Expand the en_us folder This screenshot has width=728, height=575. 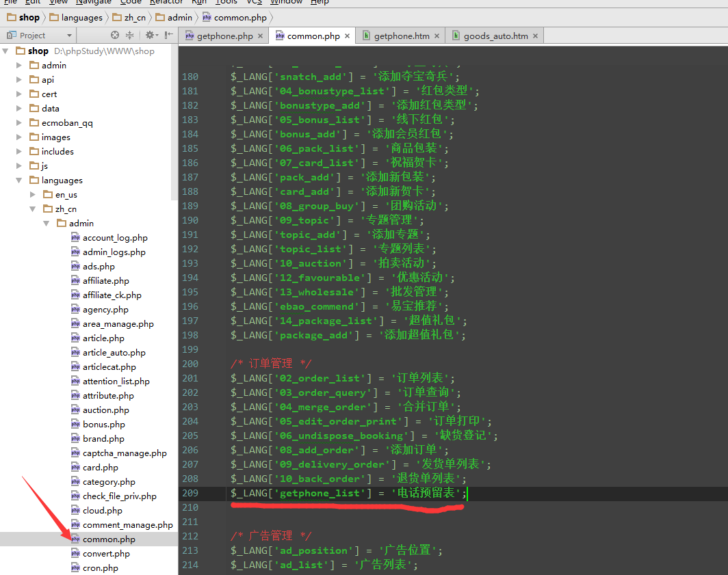pyautogui.click(x=33, y=194)
